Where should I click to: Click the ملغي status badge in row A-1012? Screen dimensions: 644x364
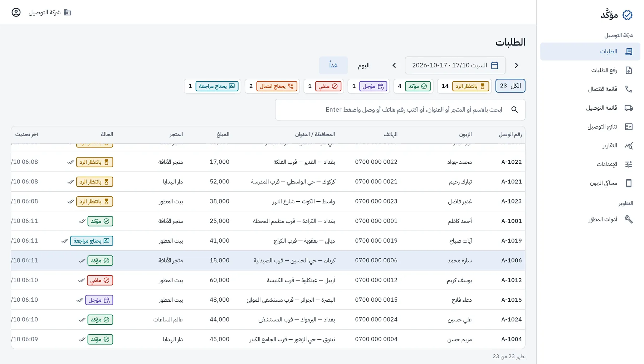100,280
